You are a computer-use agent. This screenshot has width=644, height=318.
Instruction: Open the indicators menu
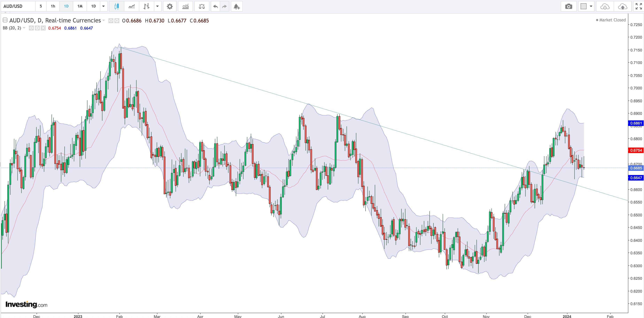pyautogui.click(x=185, y=6)
